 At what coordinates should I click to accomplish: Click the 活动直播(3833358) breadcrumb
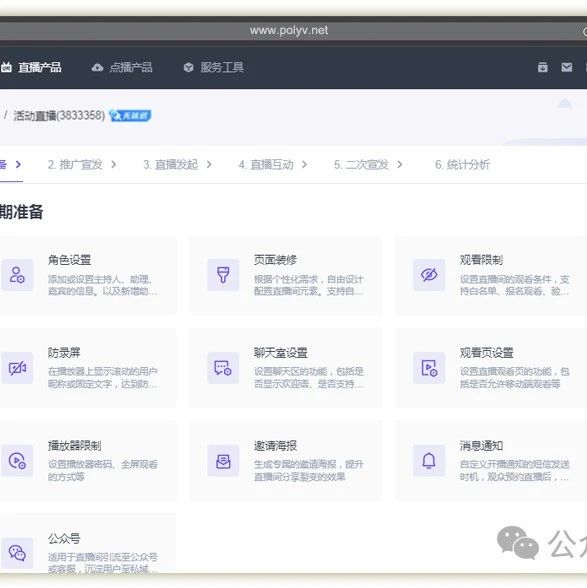pyautogui.click(x=59, y=116)
